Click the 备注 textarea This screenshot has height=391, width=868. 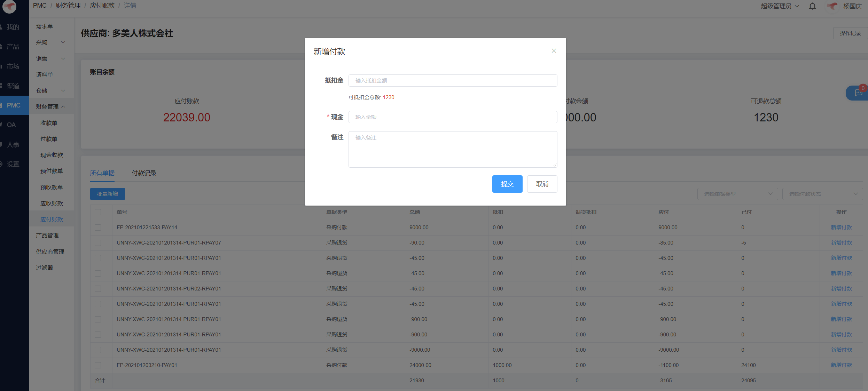tap(453, 149)
